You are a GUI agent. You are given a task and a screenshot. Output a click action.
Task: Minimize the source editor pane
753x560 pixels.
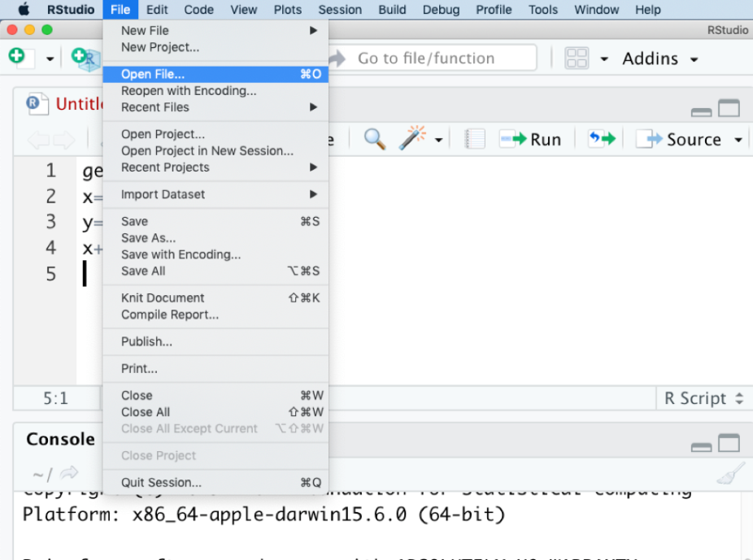[x=701, y=112]
